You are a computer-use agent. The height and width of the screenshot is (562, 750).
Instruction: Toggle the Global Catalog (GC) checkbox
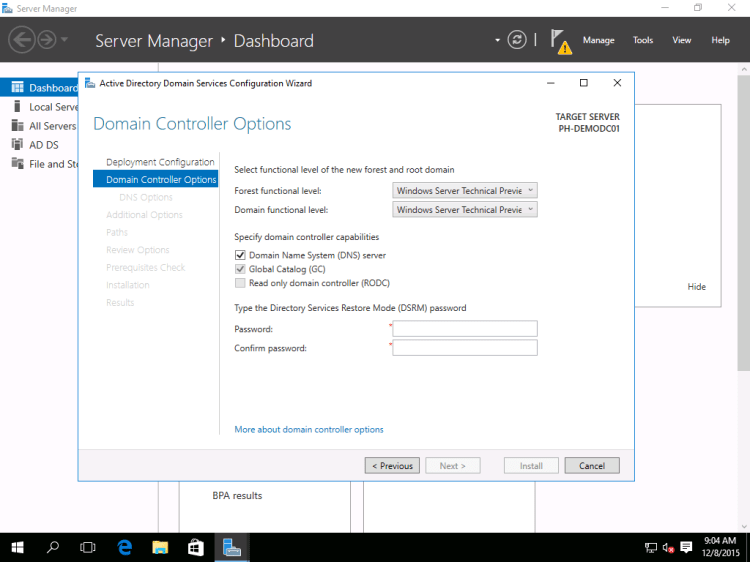[239, 269]
